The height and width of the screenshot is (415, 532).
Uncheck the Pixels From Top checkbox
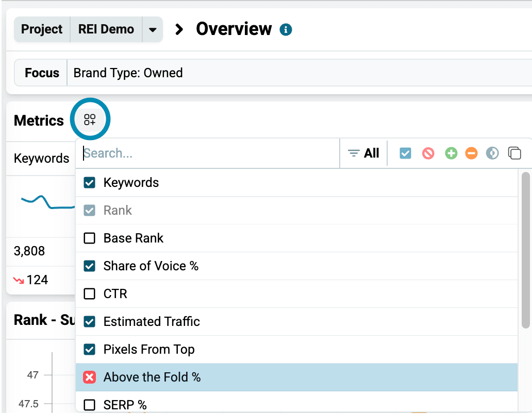90,349
